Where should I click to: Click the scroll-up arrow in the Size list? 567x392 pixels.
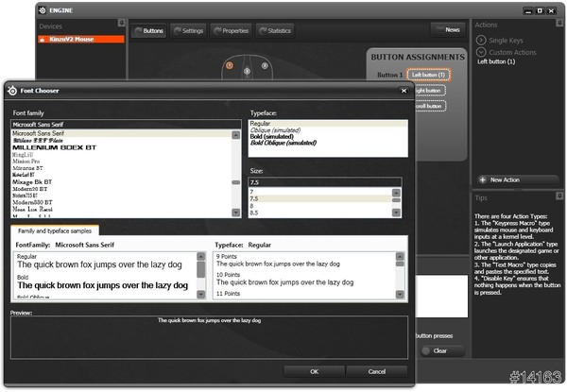pyautogui.click(x=397, y=192)
